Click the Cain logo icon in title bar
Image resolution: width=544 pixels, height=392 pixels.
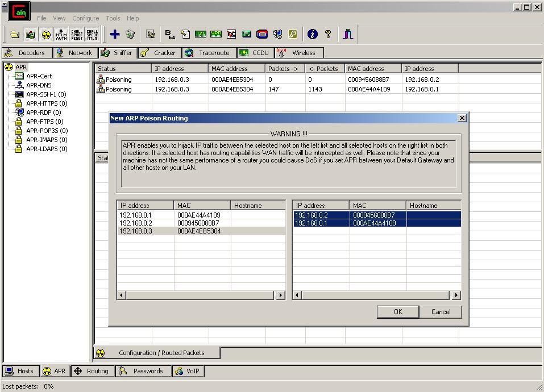click(19, 11)
